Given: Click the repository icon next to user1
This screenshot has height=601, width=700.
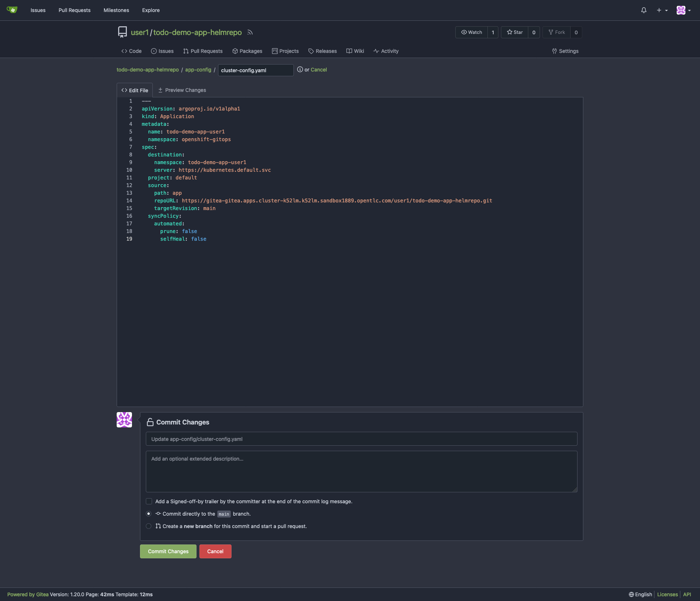Looking at the screenshot, I should (x=122, y=32).
